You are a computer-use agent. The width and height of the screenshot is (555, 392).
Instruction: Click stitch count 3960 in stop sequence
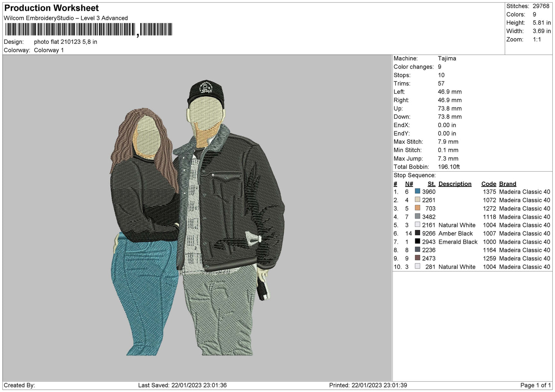429,192
